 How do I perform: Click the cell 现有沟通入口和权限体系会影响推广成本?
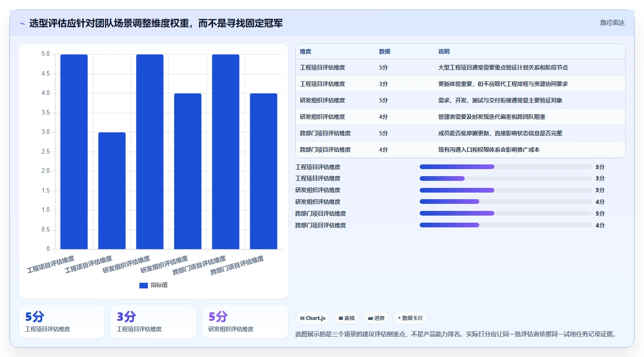point(489,150)
